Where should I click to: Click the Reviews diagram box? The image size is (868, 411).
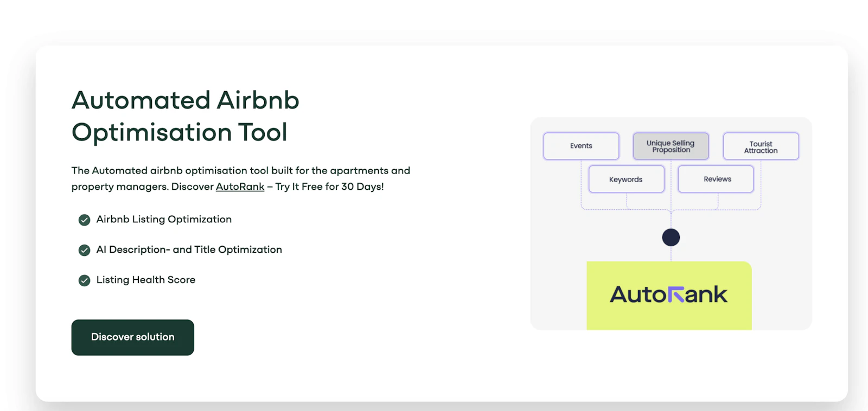(716, 179)
